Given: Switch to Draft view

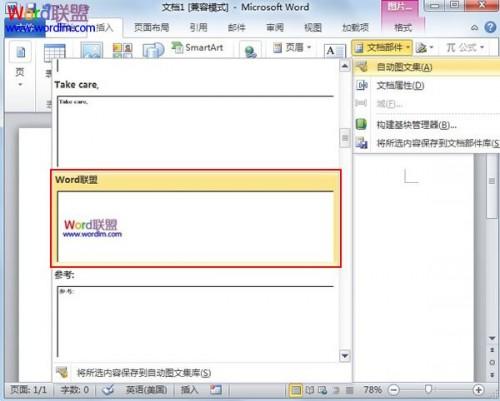Looking at the screenshot, I should coord(349,390).
